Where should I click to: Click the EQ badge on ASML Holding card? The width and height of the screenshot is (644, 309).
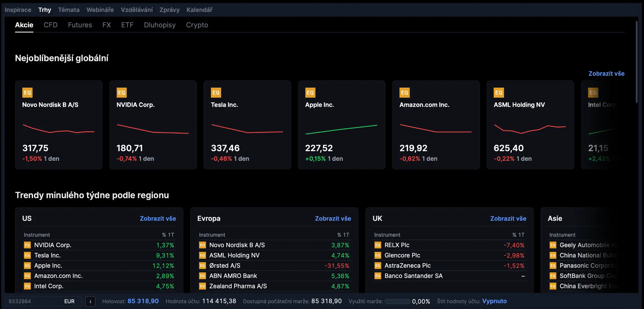tap(499, 93)
